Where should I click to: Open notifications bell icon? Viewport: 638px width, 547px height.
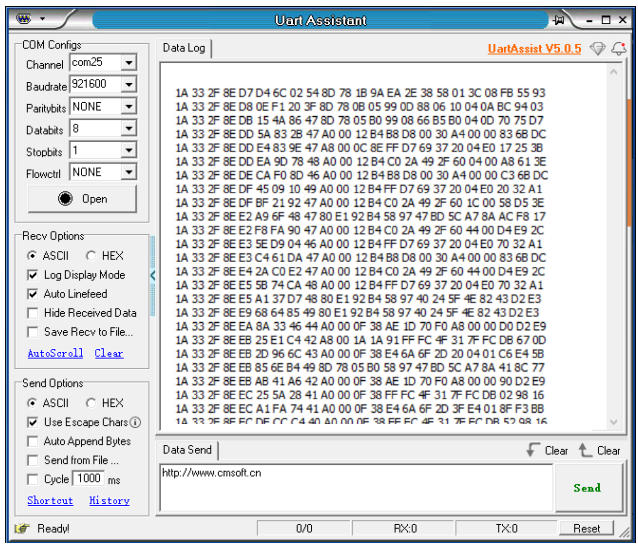(x=619, y=48)
